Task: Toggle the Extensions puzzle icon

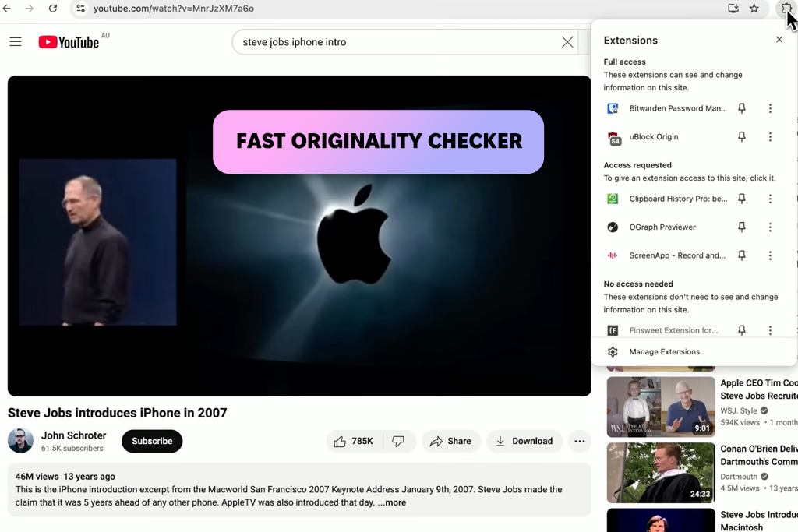Action: (x=786, y=8)
